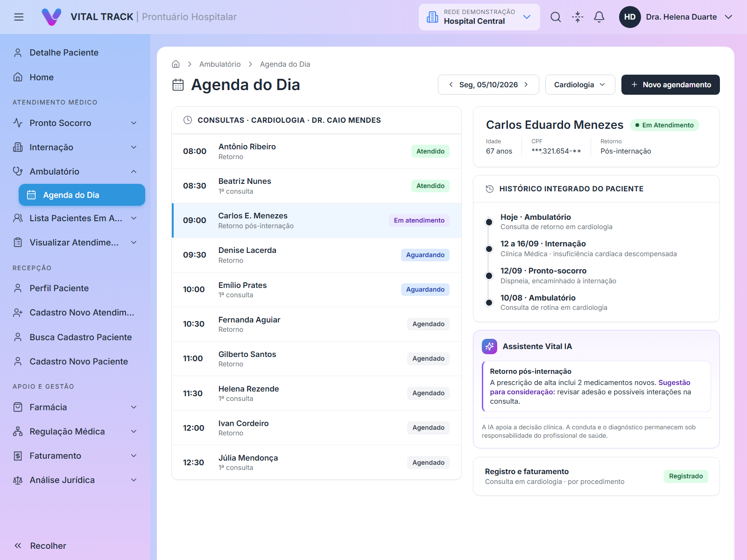Click the Farmácia sidebar icon

click(x=18, y=407)
